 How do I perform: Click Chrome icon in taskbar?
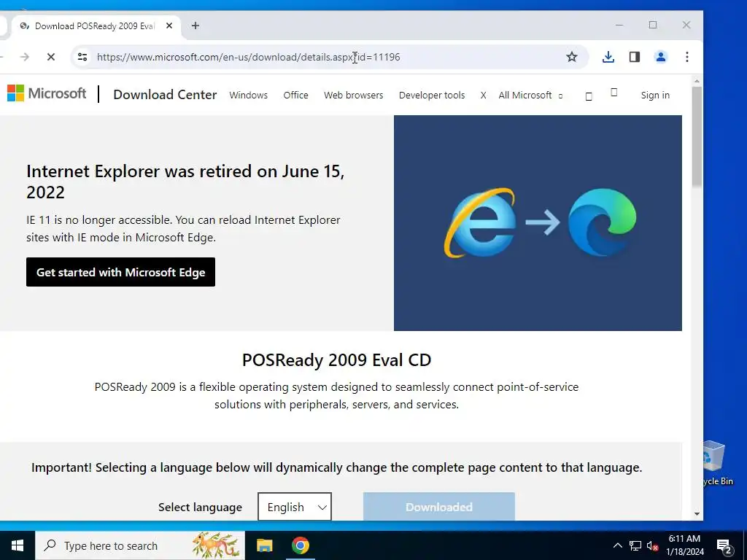pos(300,545)
